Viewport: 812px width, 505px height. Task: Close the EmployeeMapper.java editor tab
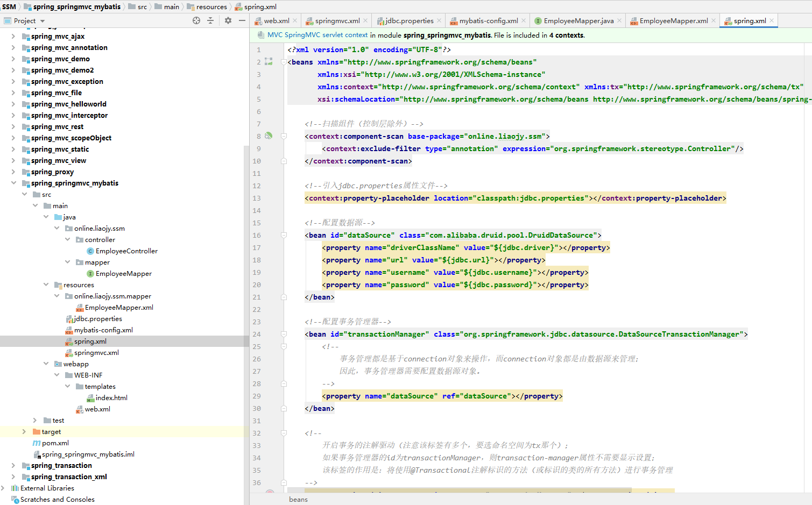(x=619, y=21)
